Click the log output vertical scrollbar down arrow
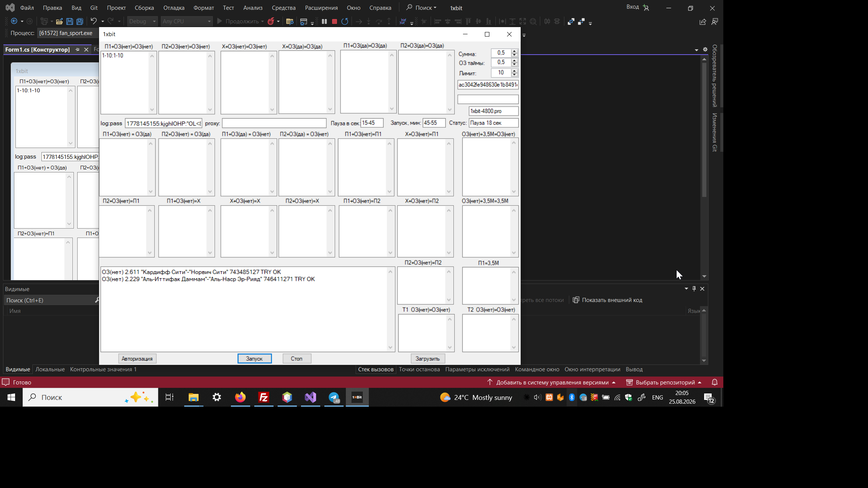The width and height of the screenshot is (868, 488). pyautogui.click(x=390, y=347)
